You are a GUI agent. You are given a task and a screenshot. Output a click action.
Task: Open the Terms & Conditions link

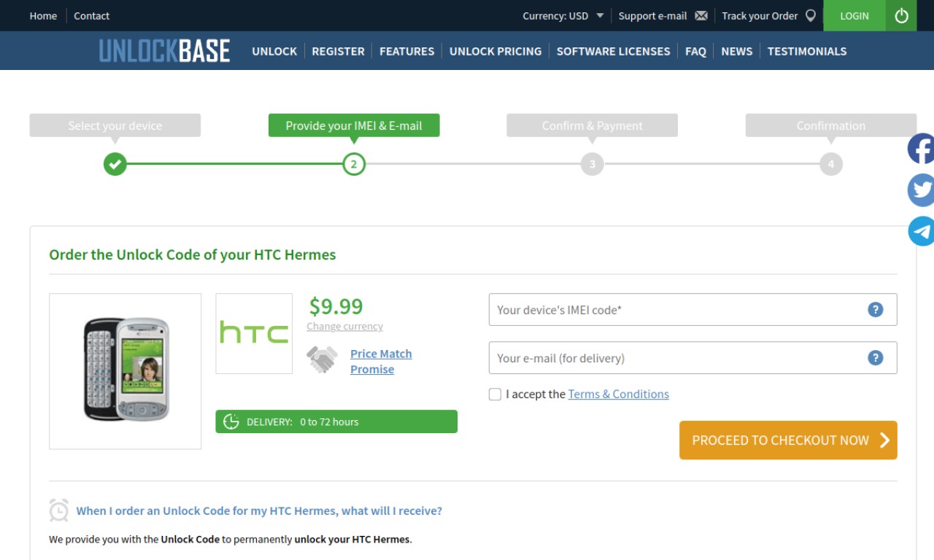coord(618,394)
